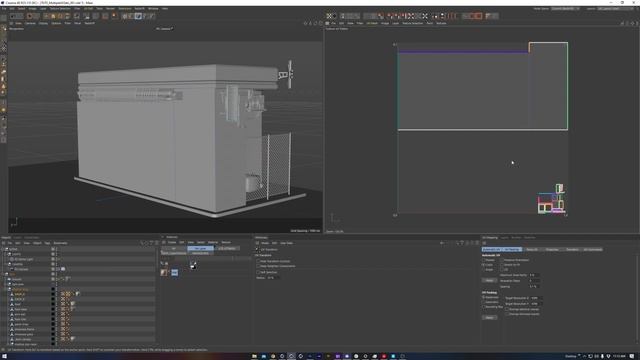Click the rotate view icon of the perspective viewport
This screenshot has height=360, width=640.
coord(315,23)
